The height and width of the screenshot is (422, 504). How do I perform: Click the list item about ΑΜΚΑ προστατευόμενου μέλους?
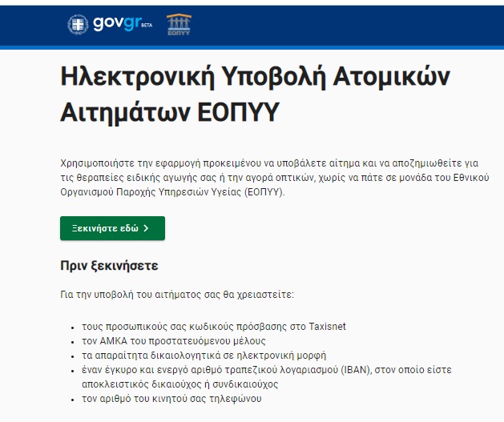[174, 341]
